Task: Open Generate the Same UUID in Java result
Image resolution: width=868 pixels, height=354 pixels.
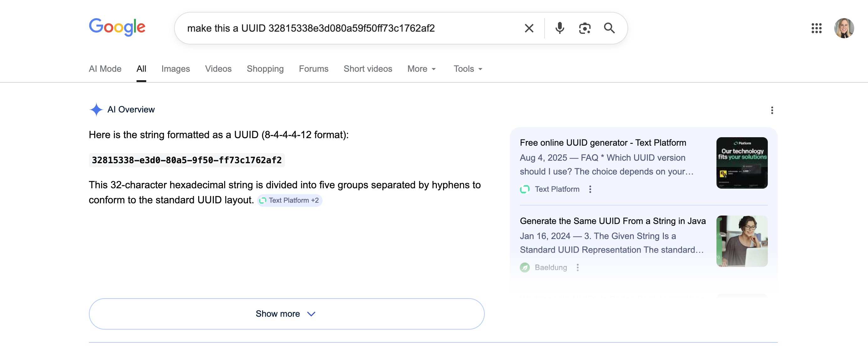Action: 612,221
